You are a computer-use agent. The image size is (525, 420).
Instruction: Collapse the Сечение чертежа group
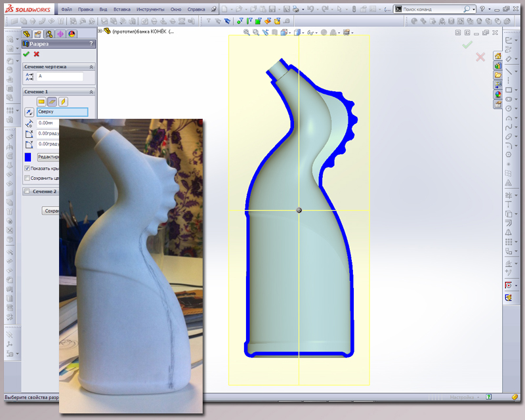[91, 67]
